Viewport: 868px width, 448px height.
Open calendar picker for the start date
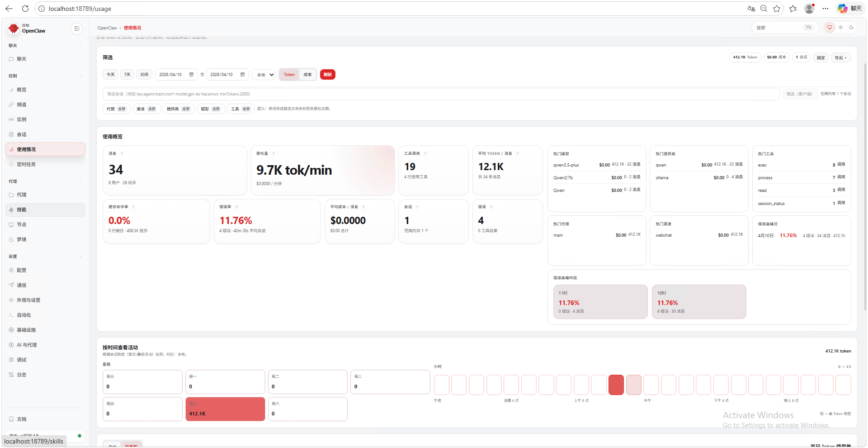pos(191,75)
